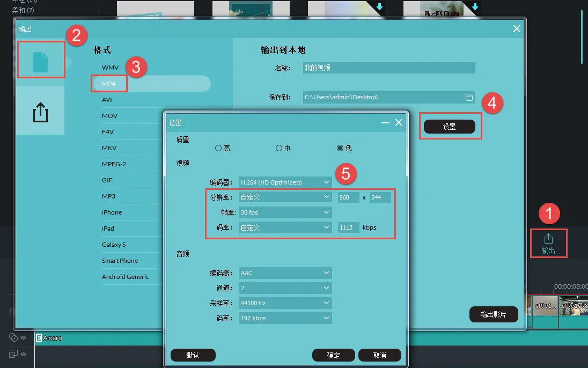
Task: Click the 输出影片 export movie button
Action: click(x=494, y=314)
